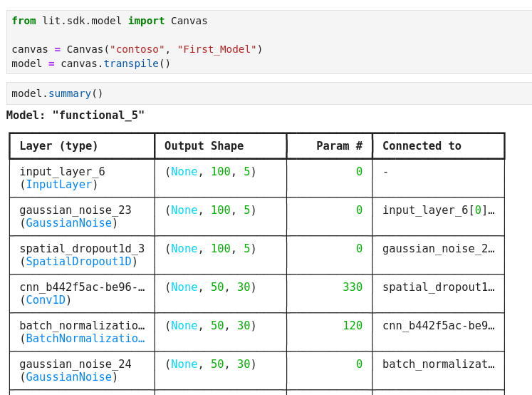The height and width of the screenshot is (395, 532).
Task: Click the "contoso" string in code
Action: 137,49
